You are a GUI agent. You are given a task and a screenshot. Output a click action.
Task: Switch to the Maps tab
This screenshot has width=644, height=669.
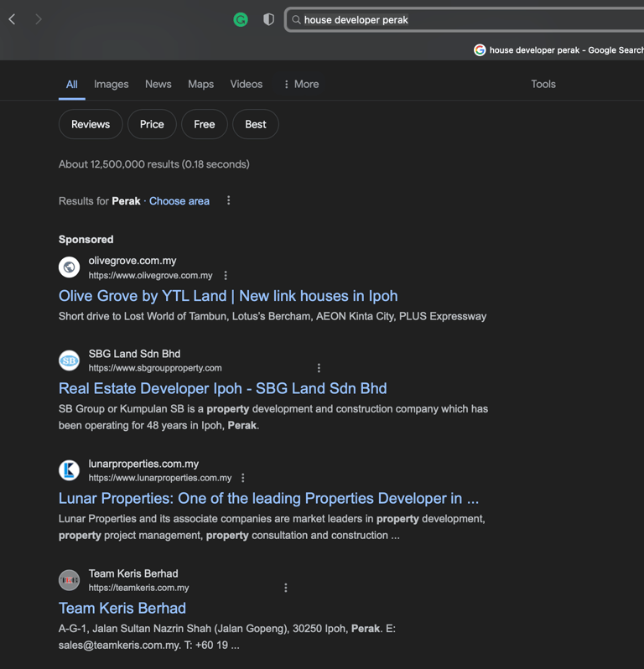tap(200, 85)
